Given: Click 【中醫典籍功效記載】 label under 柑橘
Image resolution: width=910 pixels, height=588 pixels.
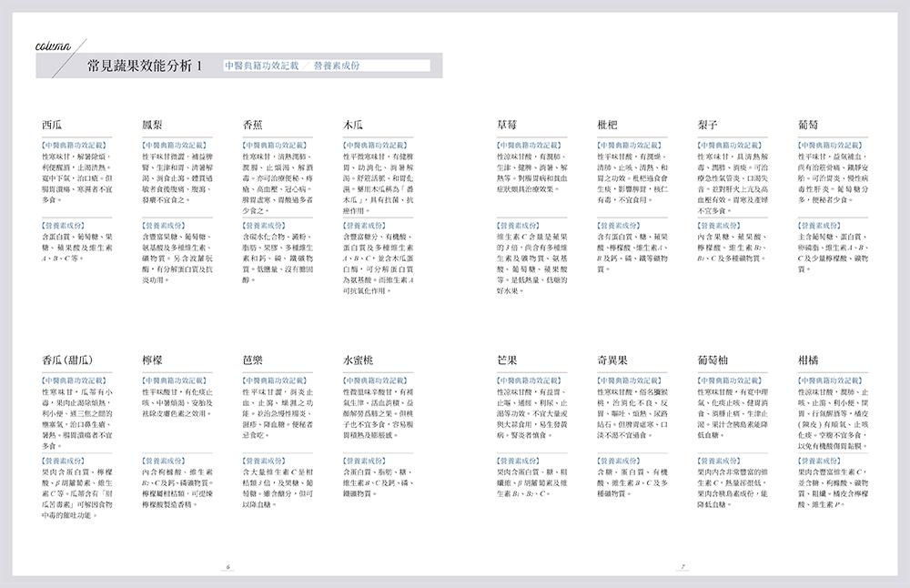Looking at the screenshot, I should [831, 380].
